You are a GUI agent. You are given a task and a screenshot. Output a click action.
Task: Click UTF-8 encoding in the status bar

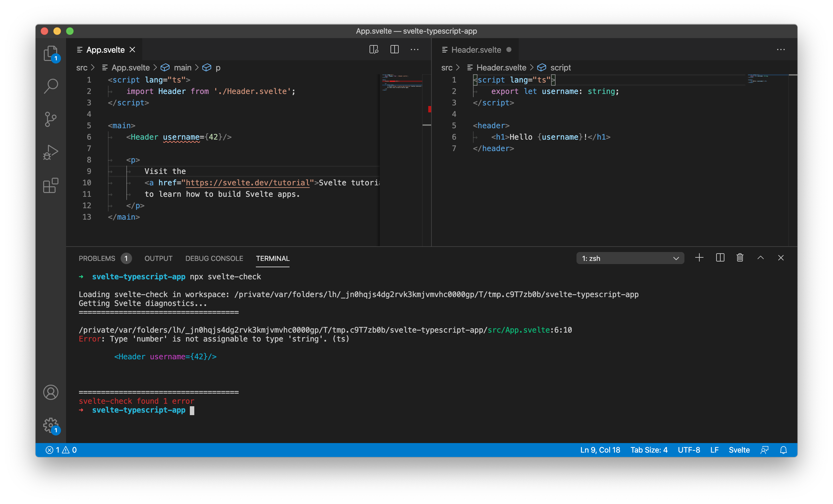tap(689, 450)
